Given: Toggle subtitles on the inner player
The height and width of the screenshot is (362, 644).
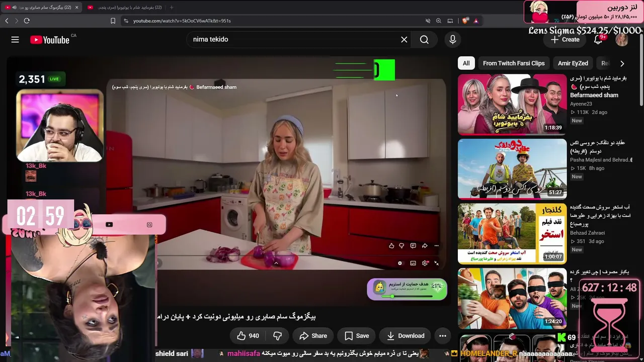Looking at the screenshot, I should tap(413, 263).
